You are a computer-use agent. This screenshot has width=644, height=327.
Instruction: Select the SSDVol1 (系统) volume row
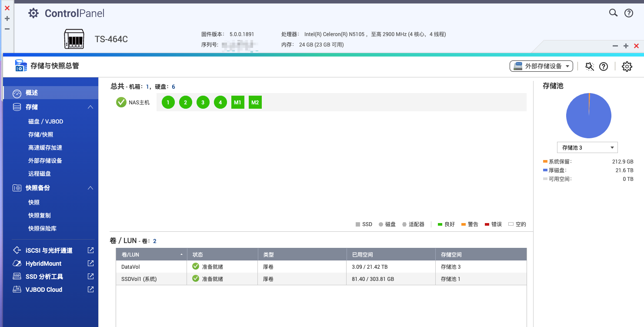point(321,279)
